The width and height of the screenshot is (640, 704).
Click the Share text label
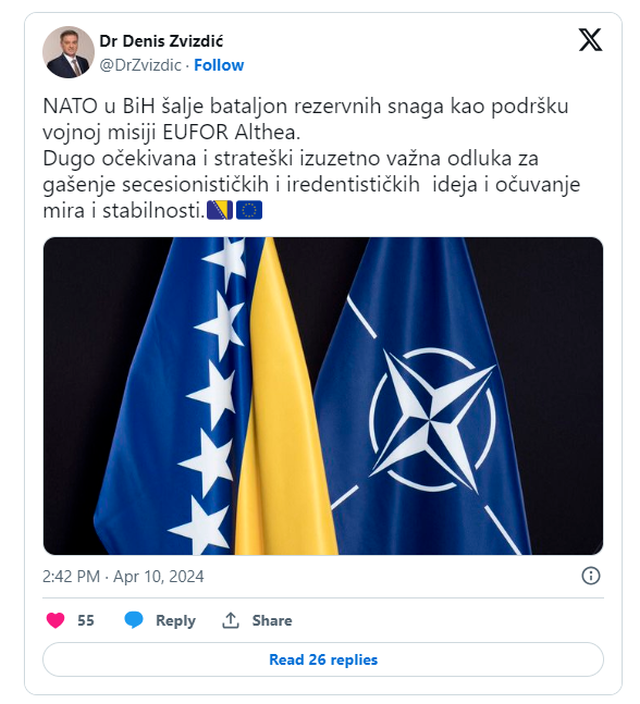pyautogui.click(x=272, y=620)
